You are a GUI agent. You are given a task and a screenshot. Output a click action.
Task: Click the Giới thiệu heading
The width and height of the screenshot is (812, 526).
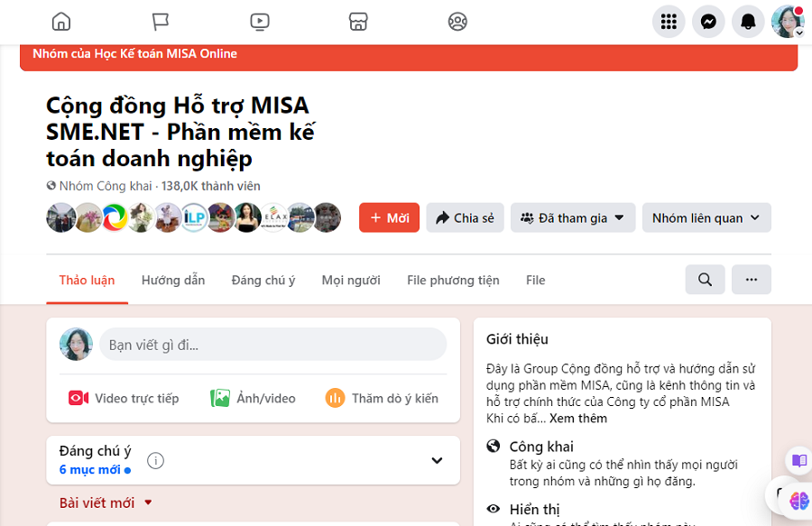[x=517, y=339]
